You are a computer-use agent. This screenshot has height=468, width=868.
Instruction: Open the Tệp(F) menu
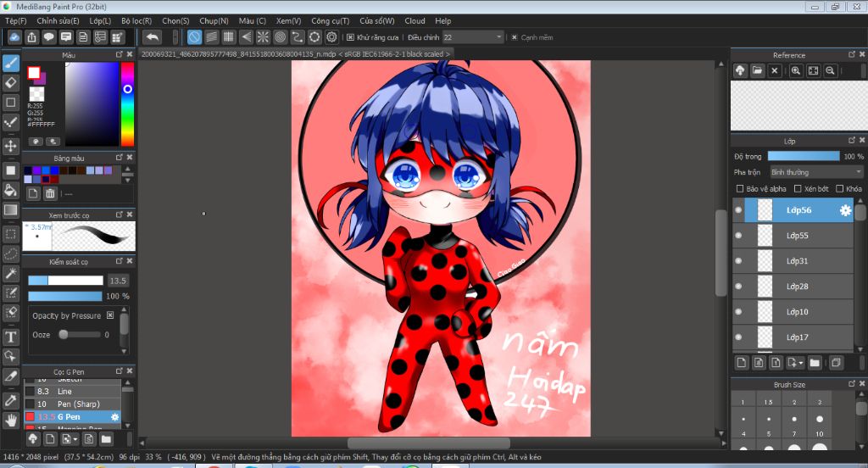(16, 20)
